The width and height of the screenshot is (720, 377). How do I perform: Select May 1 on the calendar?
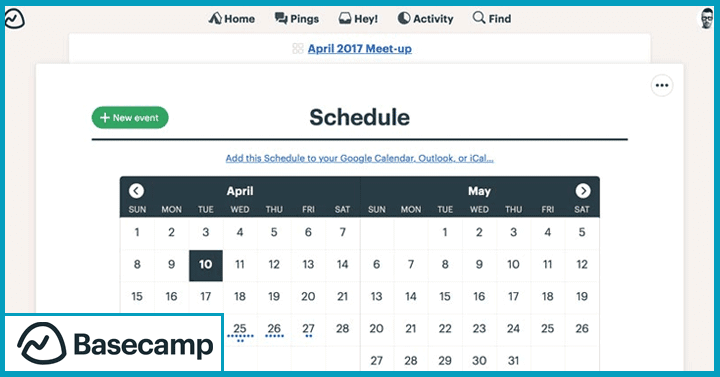click(445, 232)
